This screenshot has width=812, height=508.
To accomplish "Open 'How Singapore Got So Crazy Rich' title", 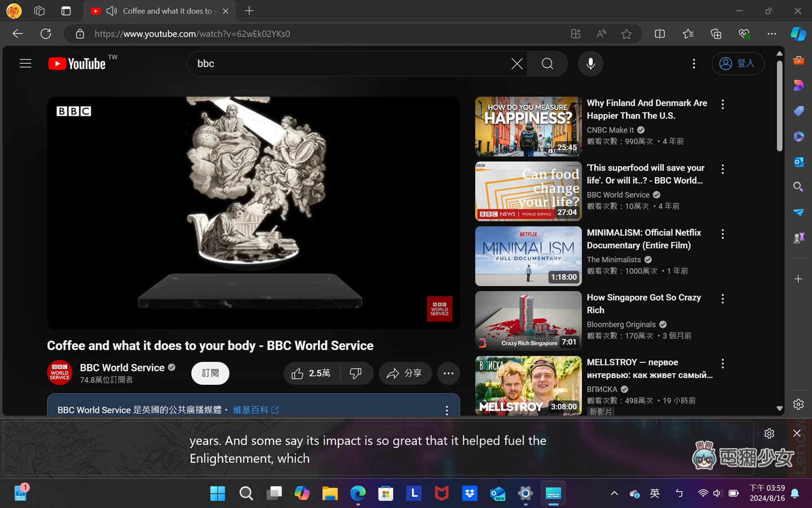I will (643, 304).
